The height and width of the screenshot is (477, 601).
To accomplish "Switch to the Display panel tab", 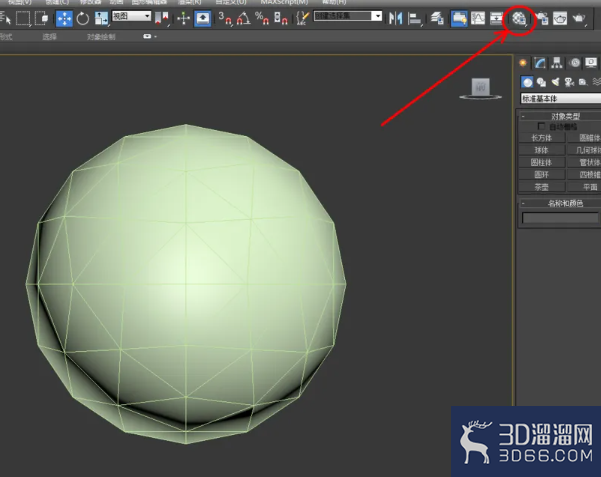I will (x=591, y=63).
